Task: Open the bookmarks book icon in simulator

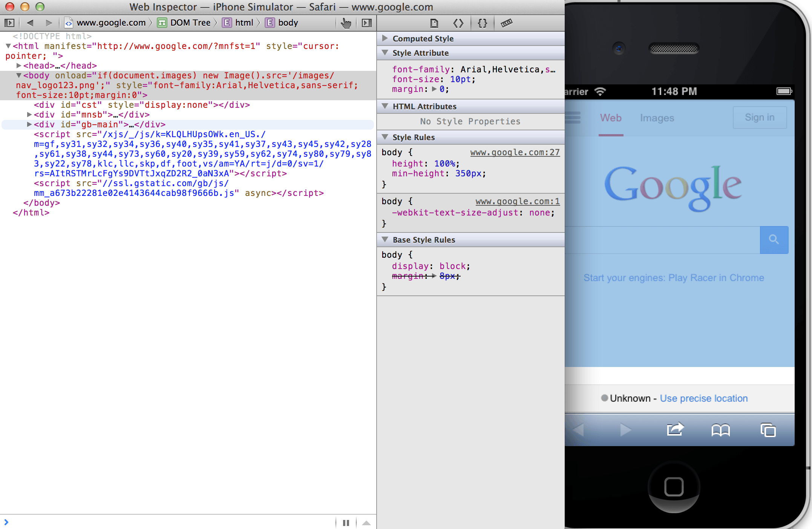Action: point(720,430)
